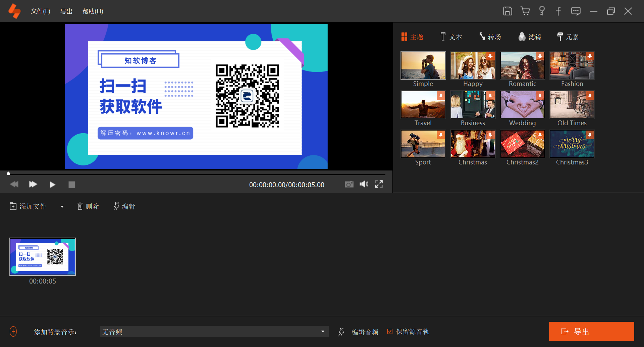The height and width of the screenshot is (347, 644).
Task: Click the save project icon
Action: pos(507,11)
